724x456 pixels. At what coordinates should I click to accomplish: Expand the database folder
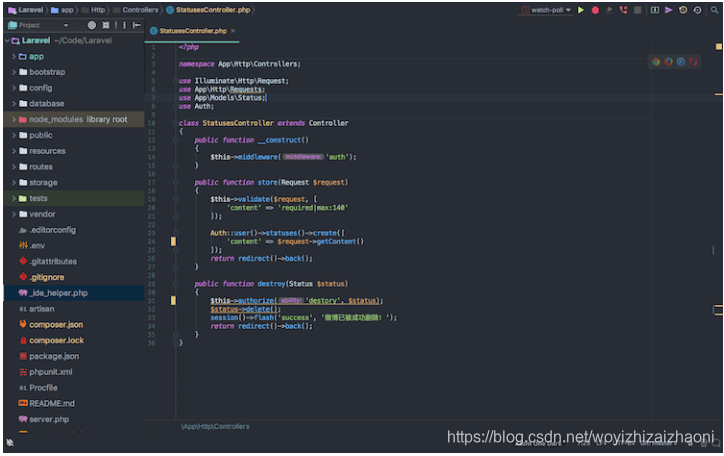pos(14,103)
